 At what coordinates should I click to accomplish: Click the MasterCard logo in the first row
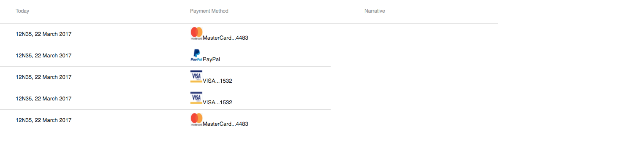196,34
